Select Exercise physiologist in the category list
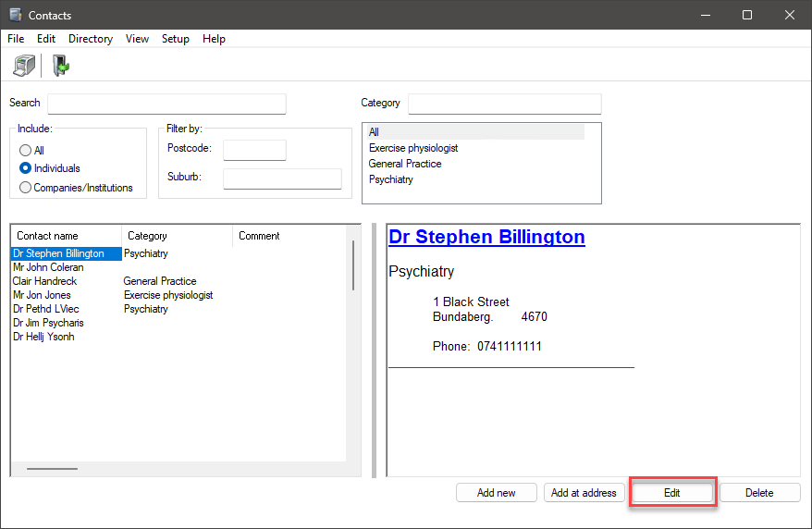 413,148
